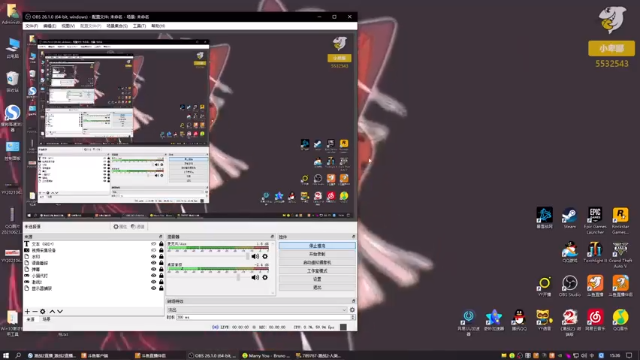Open the Steam desktop shortcut
The image size is (640, 360).
[x=569, y=218]
